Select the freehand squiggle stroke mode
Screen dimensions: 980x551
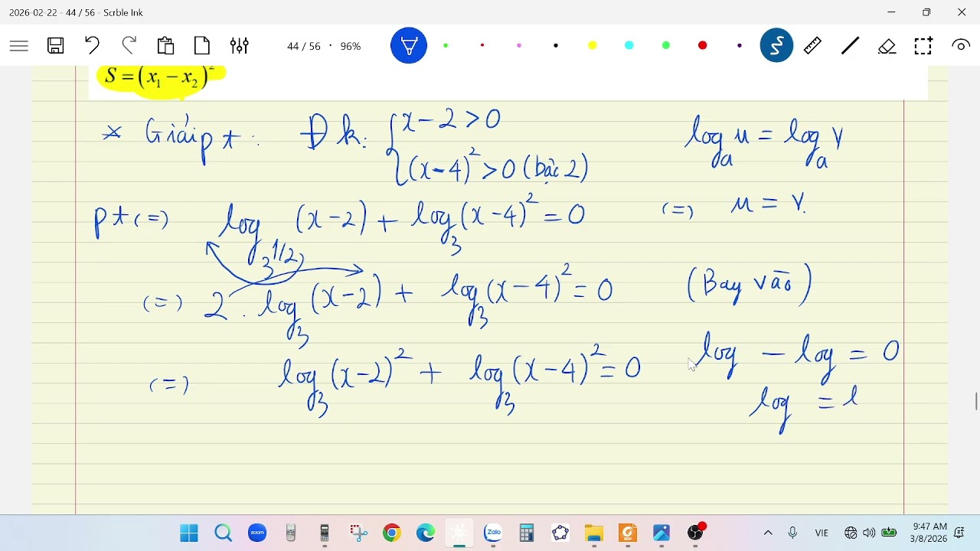tap(776, 46)
